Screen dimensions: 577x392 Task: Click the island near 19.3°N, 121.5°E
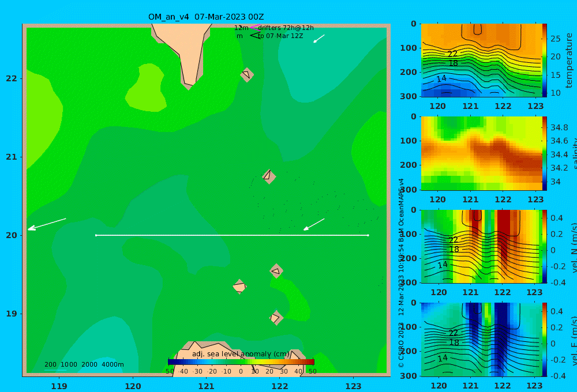239,287
